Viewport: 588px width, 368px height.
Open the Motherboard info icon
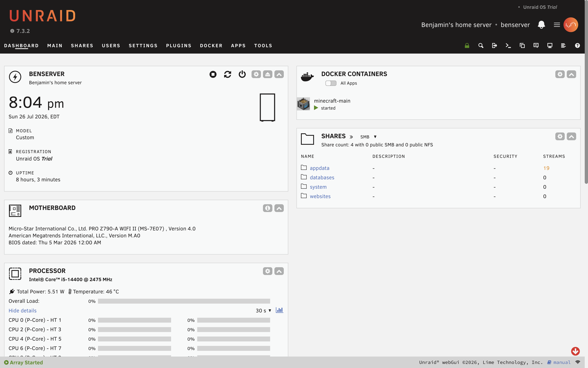click(267, 208)
